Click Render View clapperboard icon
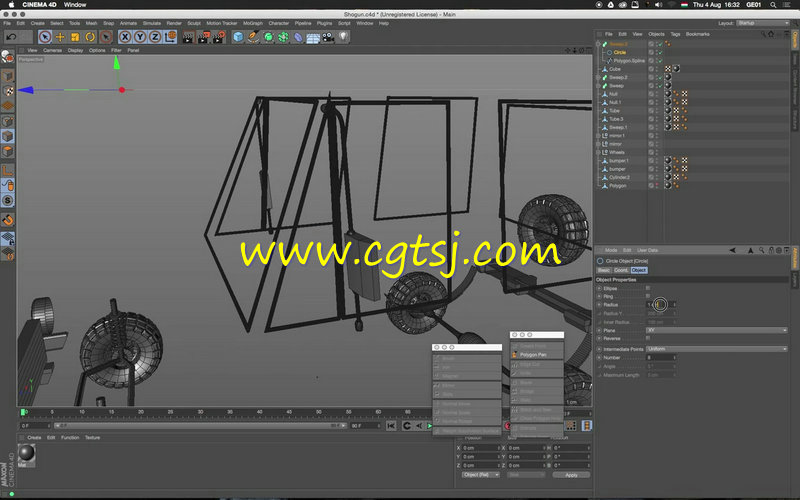The image size is (800, 500). point(188,37)
